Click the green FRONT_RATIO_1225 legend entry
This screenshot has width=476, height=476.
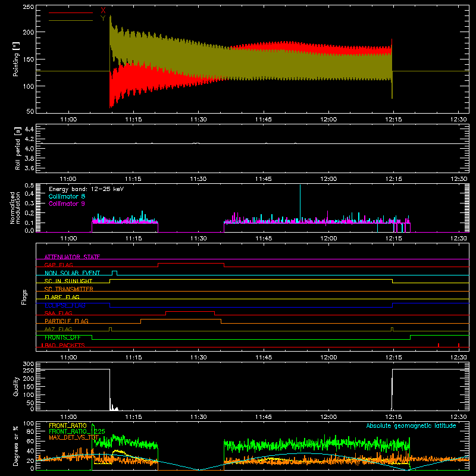(x=77, y=431)
